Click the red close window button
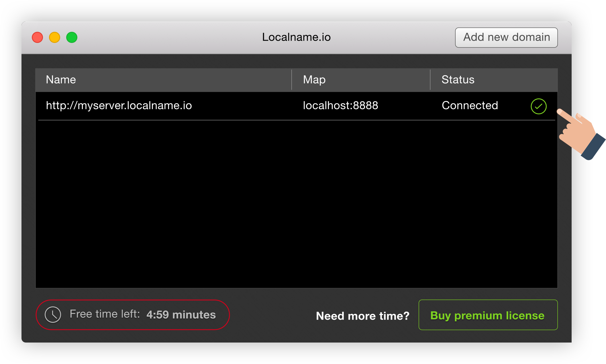 (x=37, y=37)
